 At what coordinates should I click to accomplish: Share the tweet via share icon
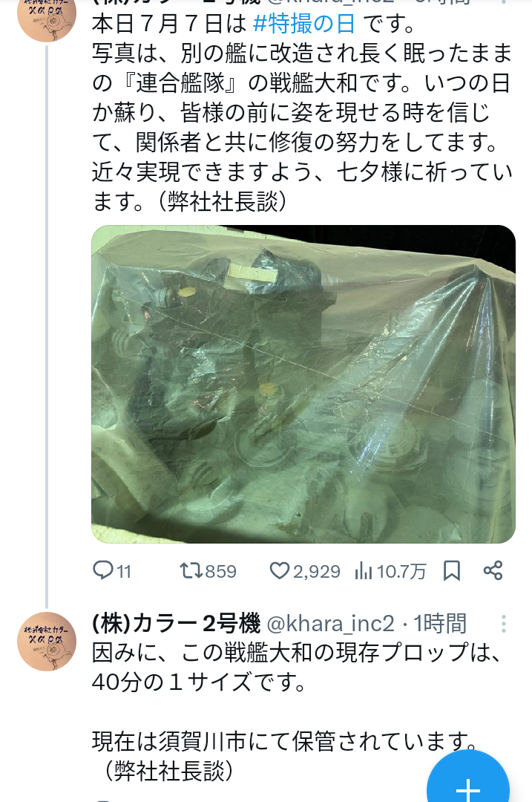coord(493,571)
